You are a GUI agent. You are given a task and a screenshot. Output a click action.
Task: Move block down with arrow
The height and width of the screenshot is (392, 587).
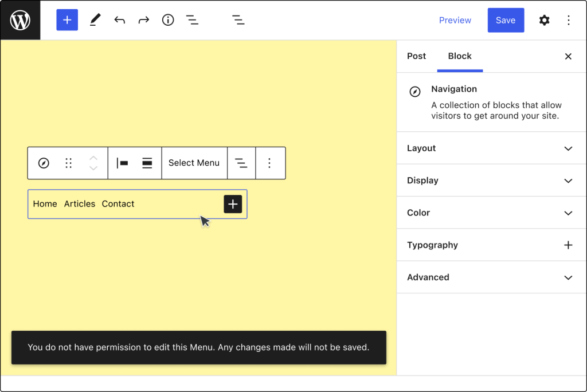[x=93, y=168]
